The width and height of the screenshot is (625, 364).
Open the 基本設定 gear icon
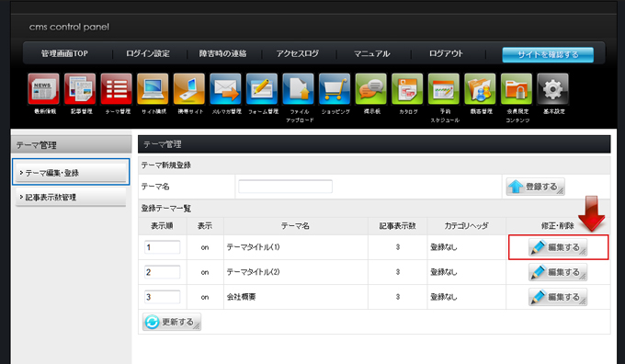pos(553,89)
